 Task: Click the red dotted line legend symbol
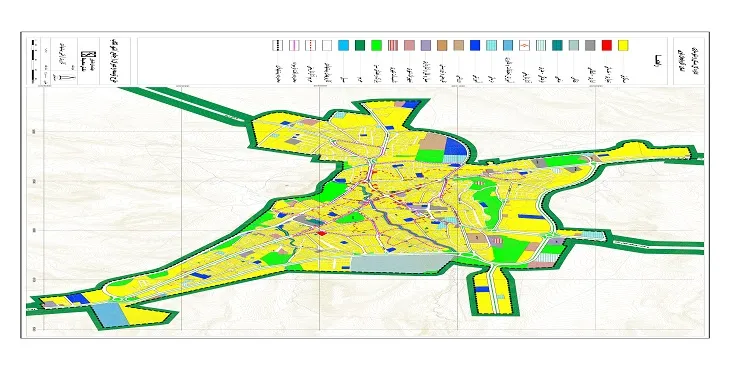click(311, 45)
